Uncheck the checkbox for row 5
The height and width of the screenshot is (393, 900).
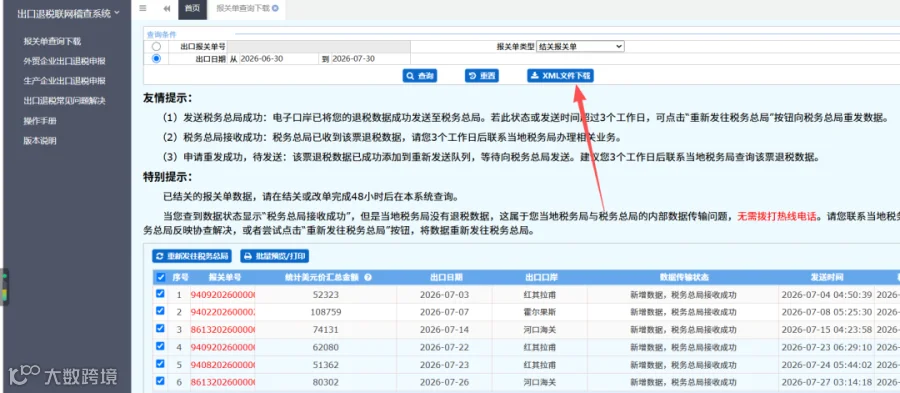coord(161,364)
